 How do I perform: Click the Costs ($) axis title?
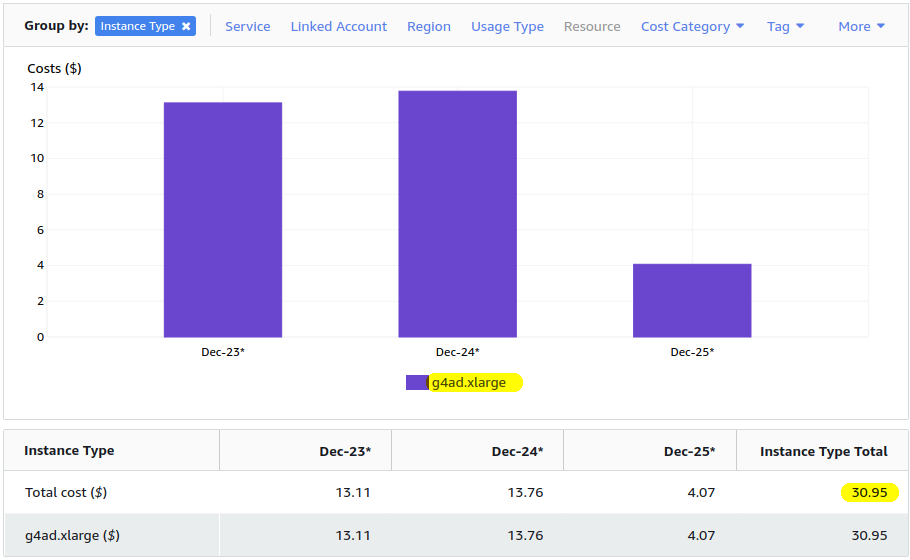point(55,68)
